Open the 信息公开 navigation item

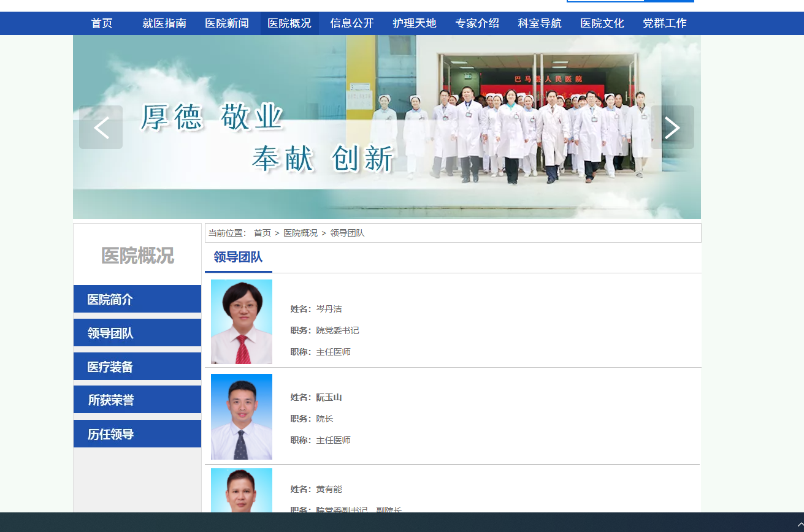[352, 23]
